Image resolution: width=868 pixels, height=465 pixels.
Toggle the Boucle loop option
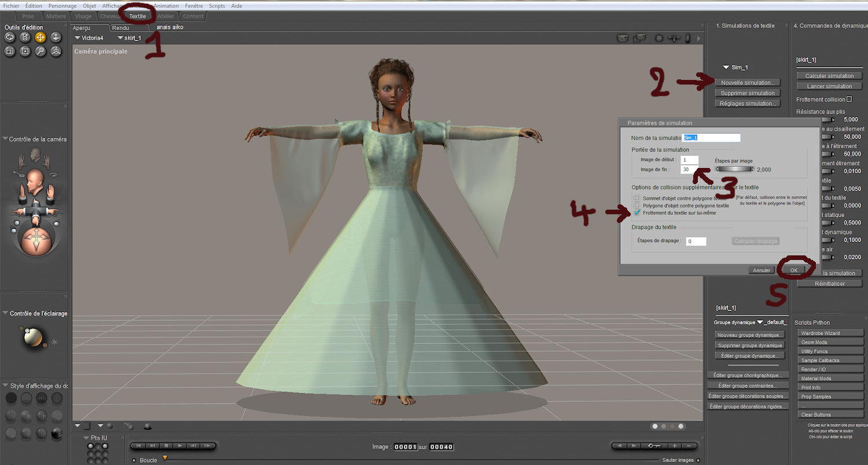pos(134,461)
